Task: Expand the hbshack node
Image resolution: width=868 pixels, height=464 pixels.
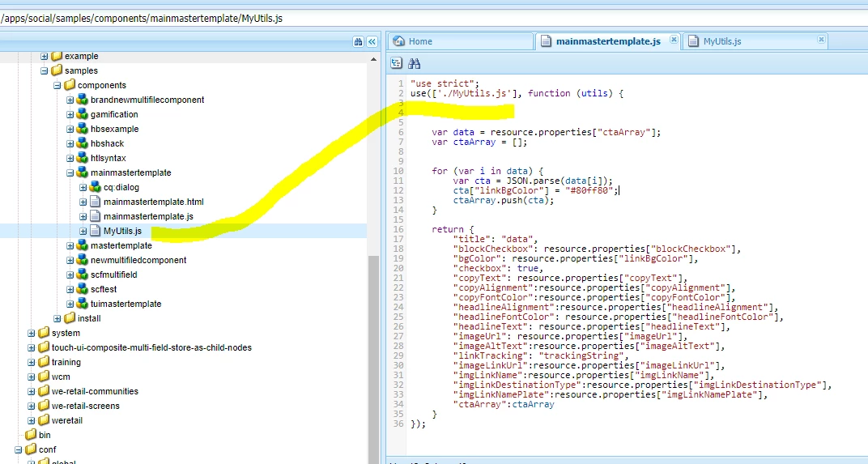Action: click(70, 144)
